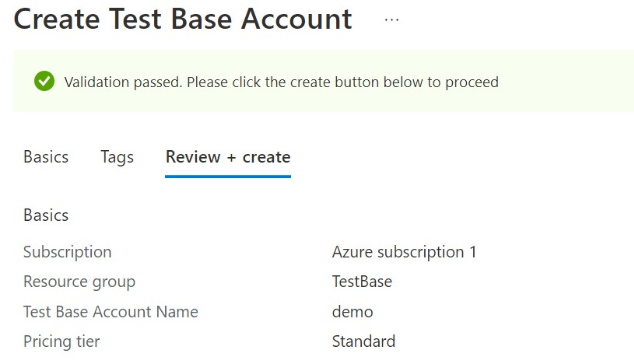Click the Test Base Account Name label
This screenshot has width=634, height=364.
pyautogui.click(x=111, y=312)
